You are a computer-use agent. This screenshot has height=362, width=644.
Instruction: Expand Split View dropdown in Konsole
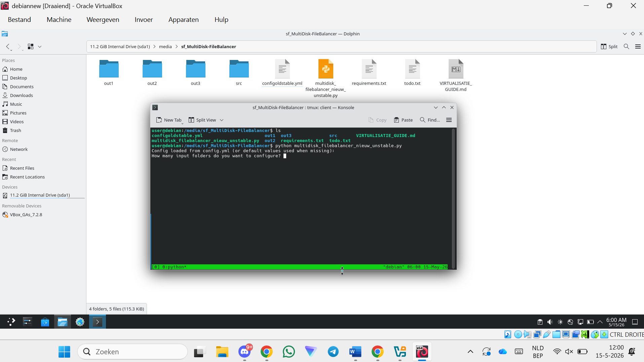click(222, 120)
